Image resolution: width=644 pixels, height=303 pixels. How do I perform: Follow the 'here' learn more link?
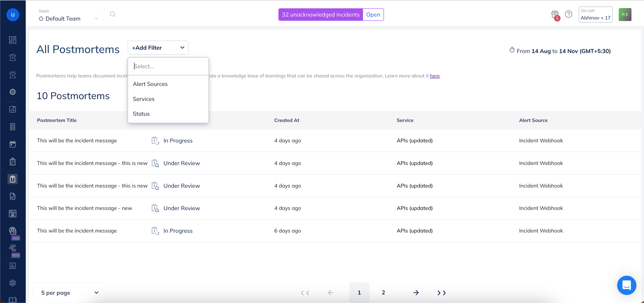coord(435,76)
